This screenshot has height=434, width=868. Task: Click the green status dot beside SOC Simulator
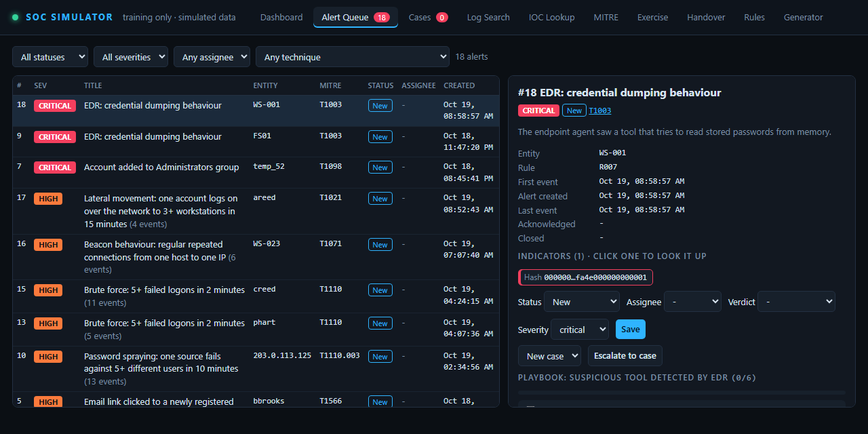tap(15, 17)
